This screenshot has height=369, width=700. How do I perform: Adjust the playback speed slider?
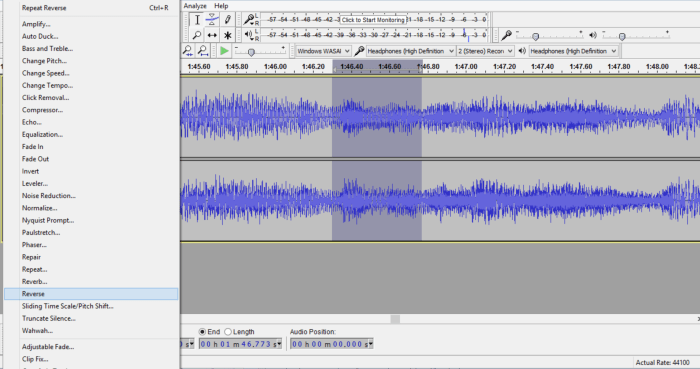(x=251, y=52)
